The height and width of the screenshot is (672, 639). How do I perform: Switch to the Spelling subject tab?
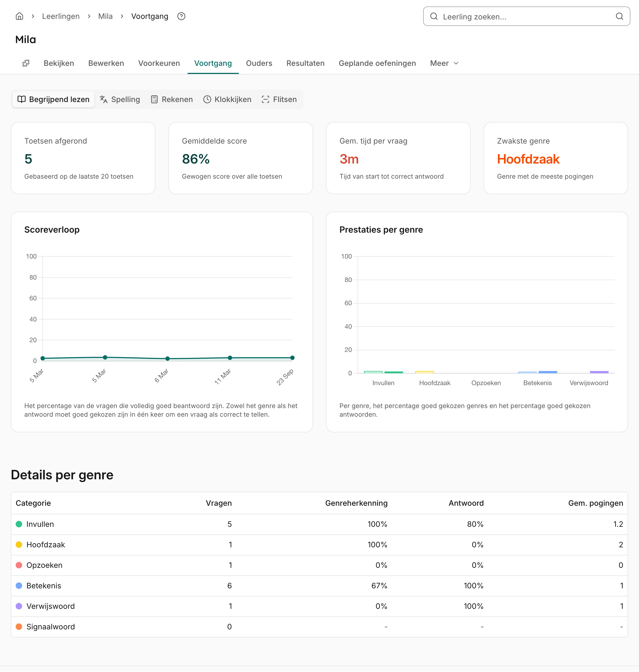coord(120,100)
